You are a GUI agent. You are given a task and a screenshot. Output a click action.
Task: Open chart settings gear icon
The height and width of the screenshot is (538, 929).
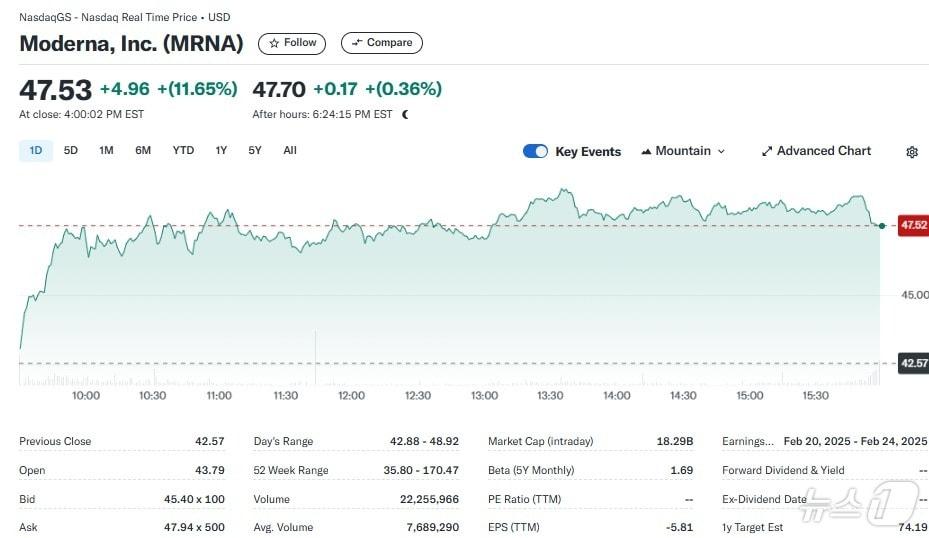[x=912, y=152]
